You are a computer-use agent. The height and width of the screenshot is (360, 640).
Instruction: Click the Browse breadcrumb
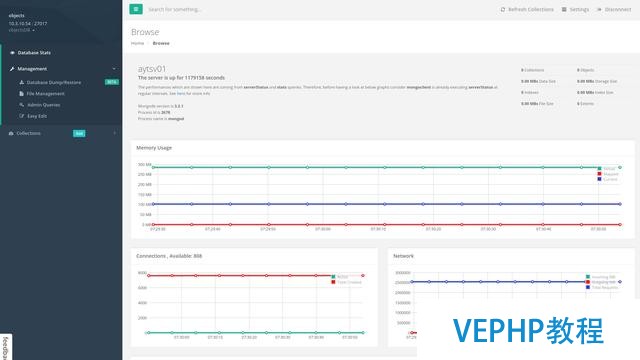click(x=161, y=43)
